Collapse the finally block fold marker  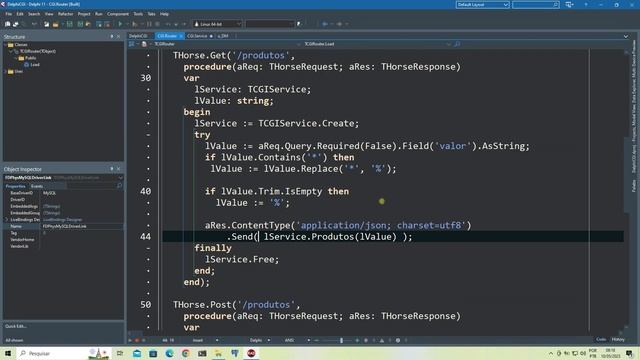tap(148, 248)
